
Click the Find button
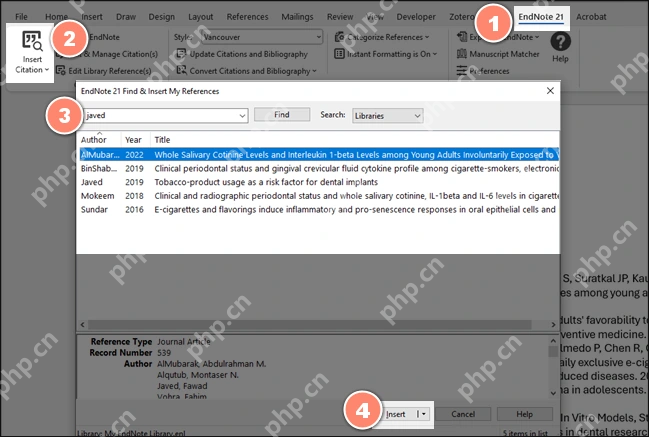click(282, 115)
